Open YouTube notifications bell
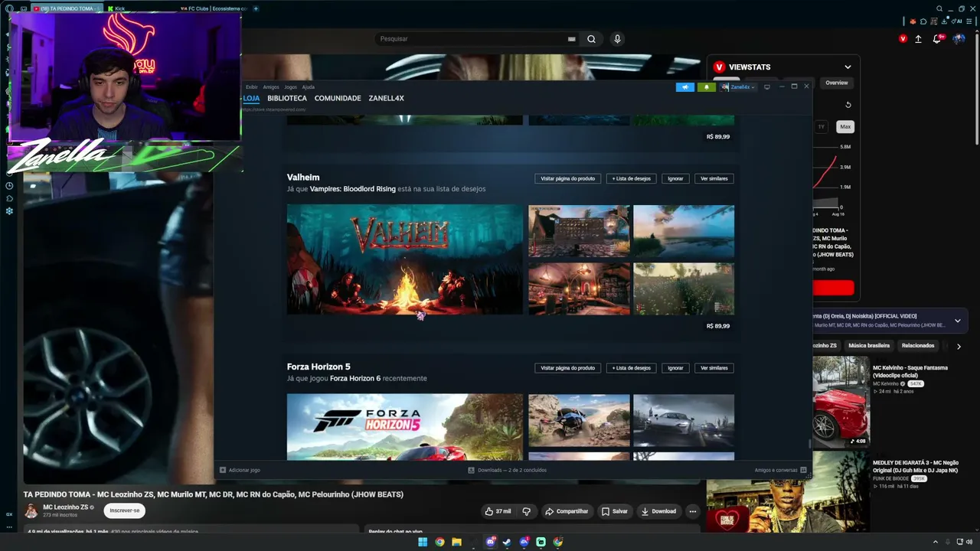 click(937, 39)
